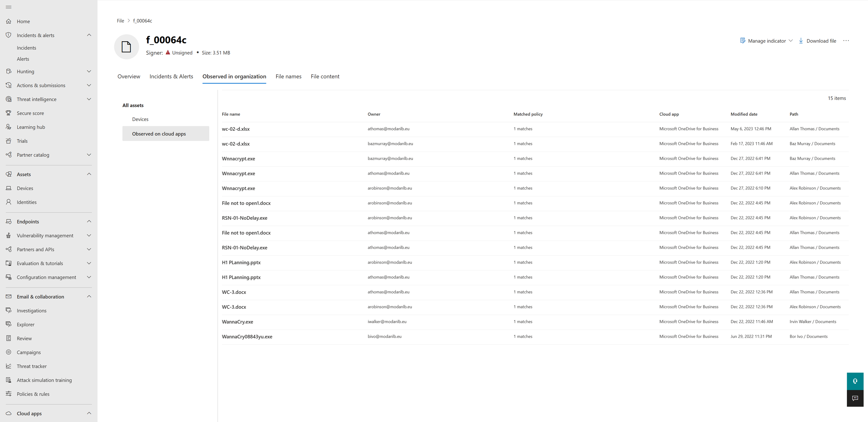Click the File breadcrumb link
Viewport: 868px width, 422px height.
coord(120,21)
